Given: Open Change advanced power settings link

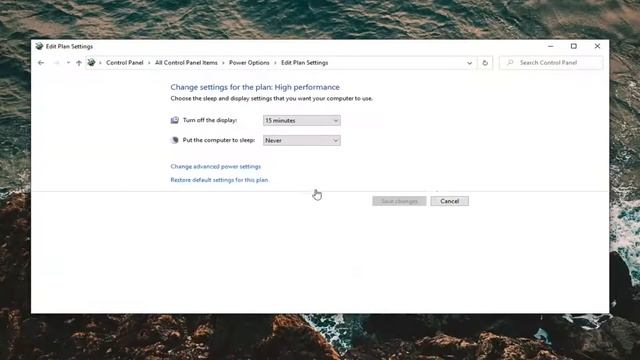Looking at the screenshot, I should coord(216,167).
